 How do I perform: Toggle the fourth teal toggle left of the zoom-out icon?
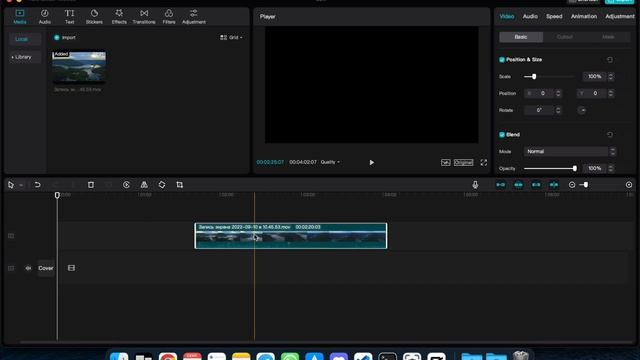tap(553, 185)
